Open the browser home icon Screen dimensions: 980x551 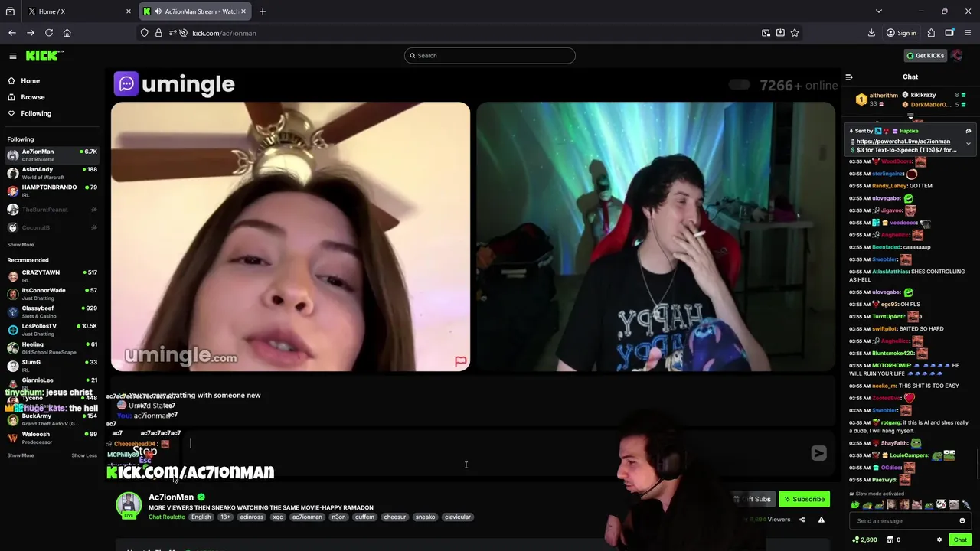pos(67,33)
